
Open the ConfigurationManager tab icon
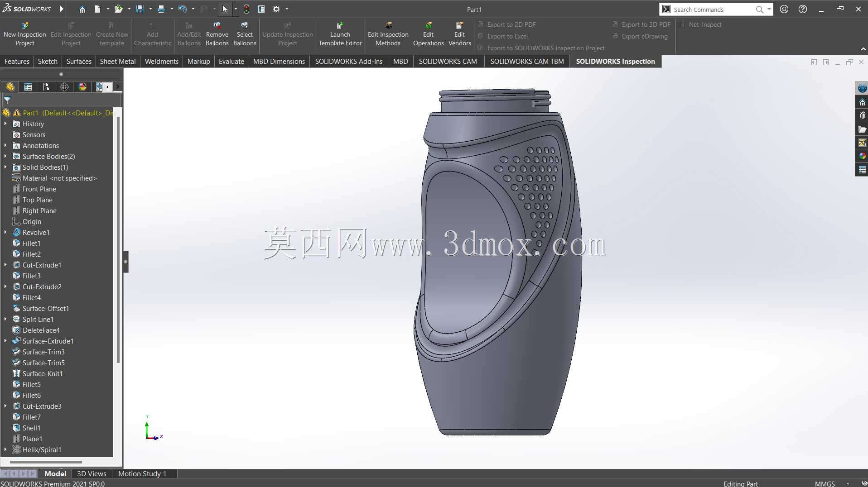coord(46,87)
